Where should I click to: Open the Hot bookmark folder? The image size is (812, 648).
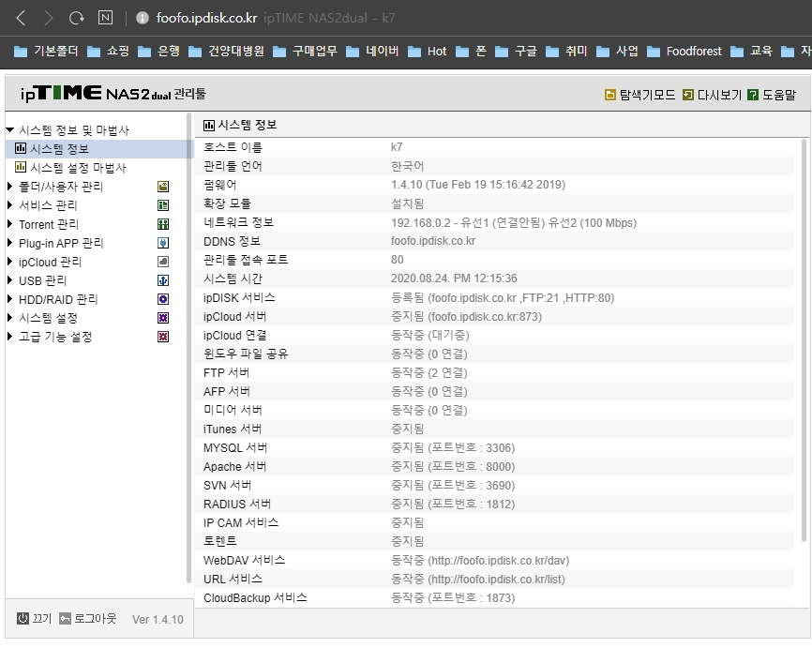428,52
